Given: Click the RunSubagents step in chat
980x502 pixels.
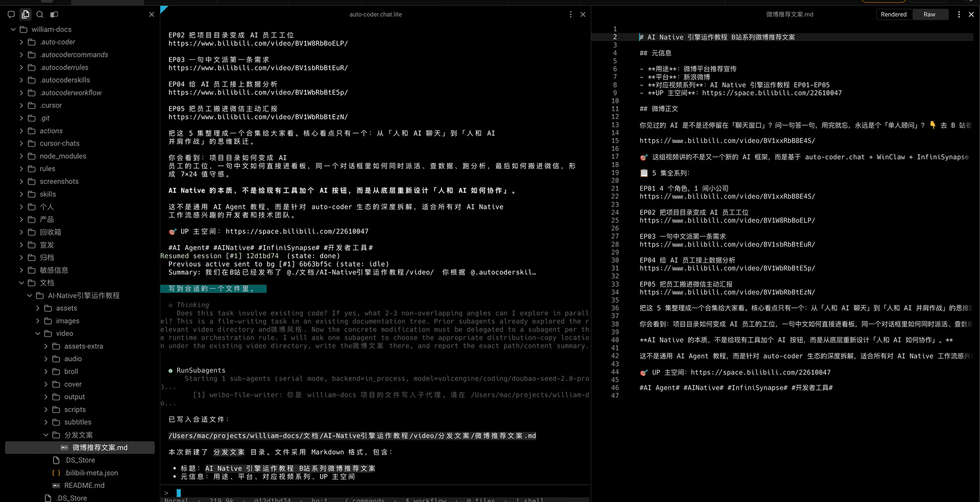Looking at the screenshot, I should pyautogui.click(x=201, y=370).
